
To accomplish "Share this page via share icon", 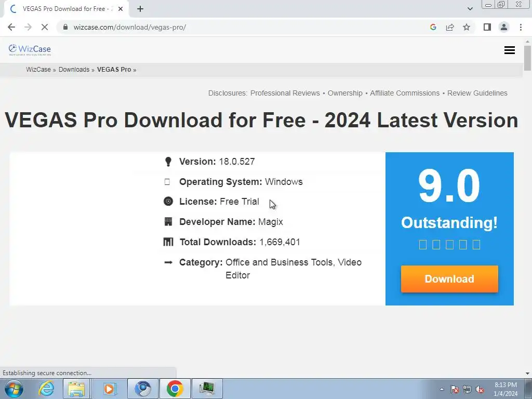I will tap(450, 27).
